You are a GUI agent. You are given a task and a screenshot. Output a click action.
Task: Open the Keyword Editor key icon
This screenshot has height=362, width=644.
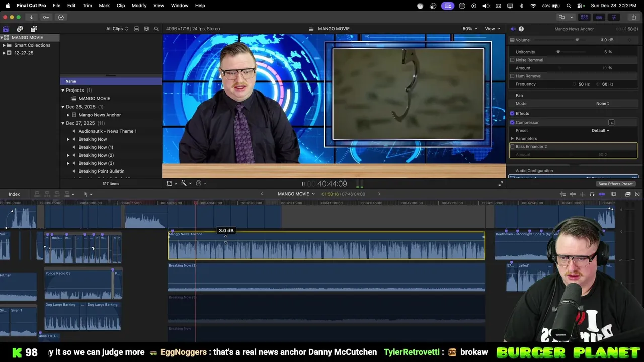46,17
